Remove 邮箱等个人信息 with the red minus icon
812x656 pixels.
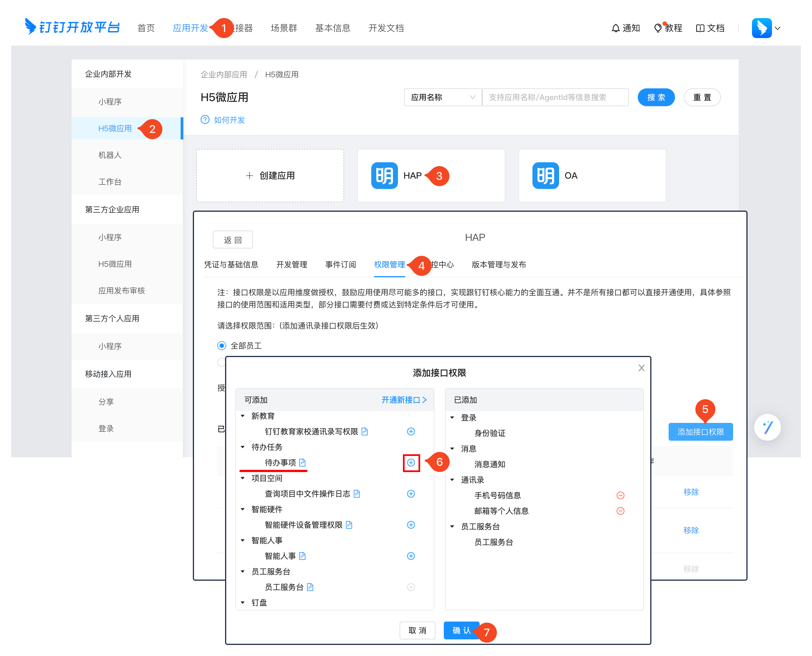620,511
